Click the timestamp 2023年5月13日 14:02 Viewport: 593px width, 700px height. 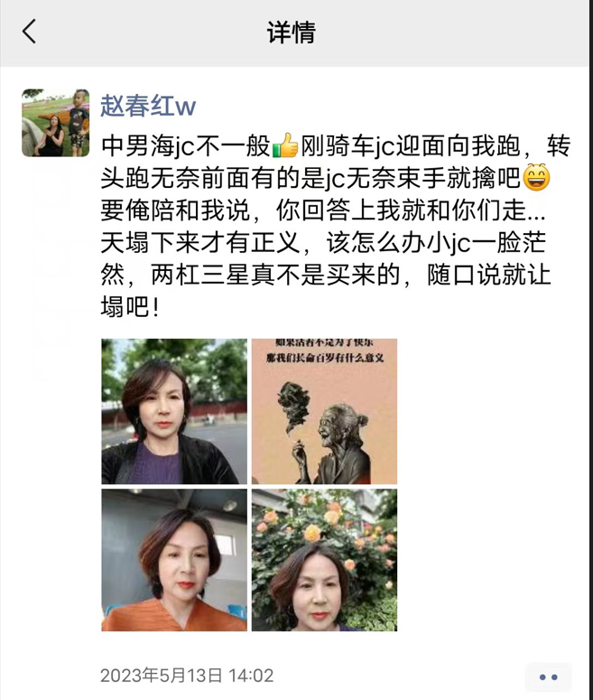(x=187, y=676)
